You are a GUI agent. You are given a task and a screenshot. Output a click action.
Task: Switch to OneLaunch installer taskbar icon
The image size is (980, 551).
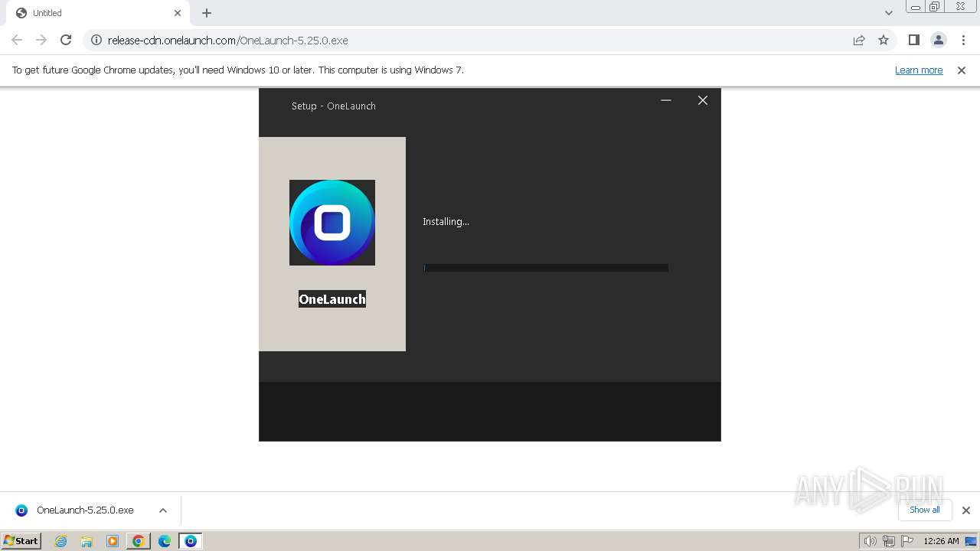(191, 541)
